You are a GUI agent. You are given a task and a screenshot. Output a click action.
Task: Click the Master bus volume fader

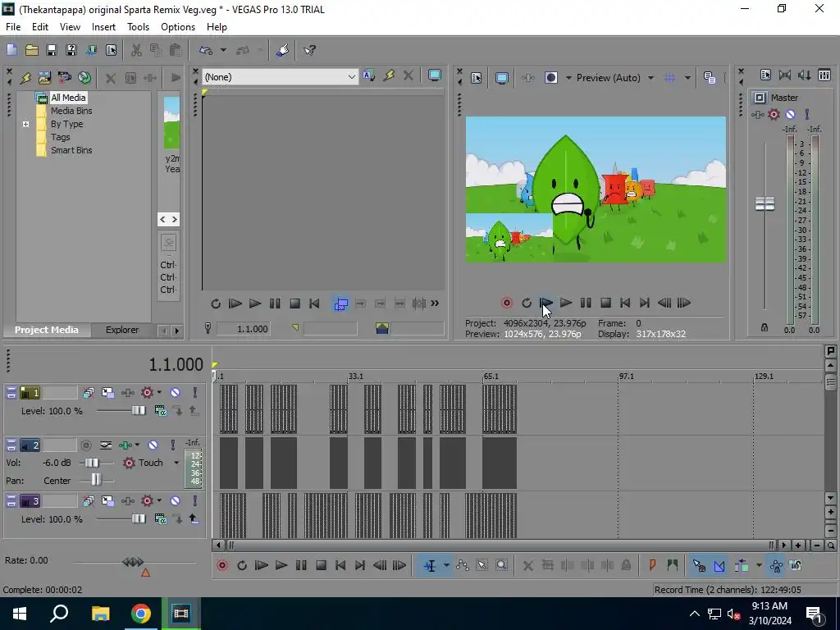(x=765, y=203)
